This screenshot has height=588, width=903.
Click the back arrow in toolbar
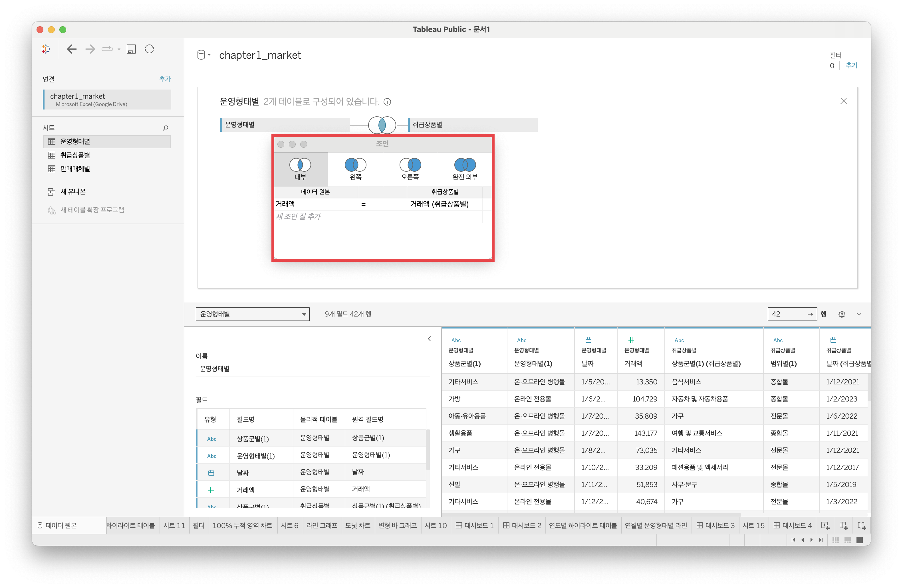coord(72,49)
